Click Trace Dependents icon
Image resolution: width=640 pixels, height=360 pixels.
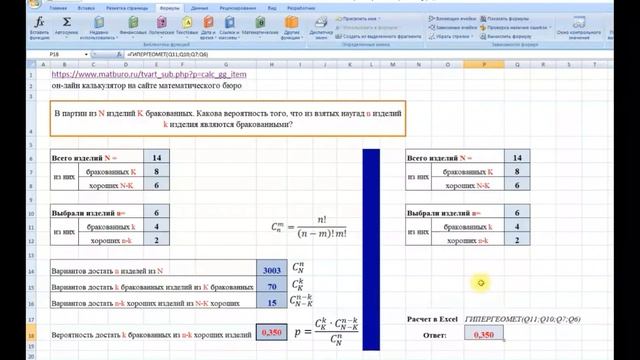pyautogui.click(x=432, y=27)
